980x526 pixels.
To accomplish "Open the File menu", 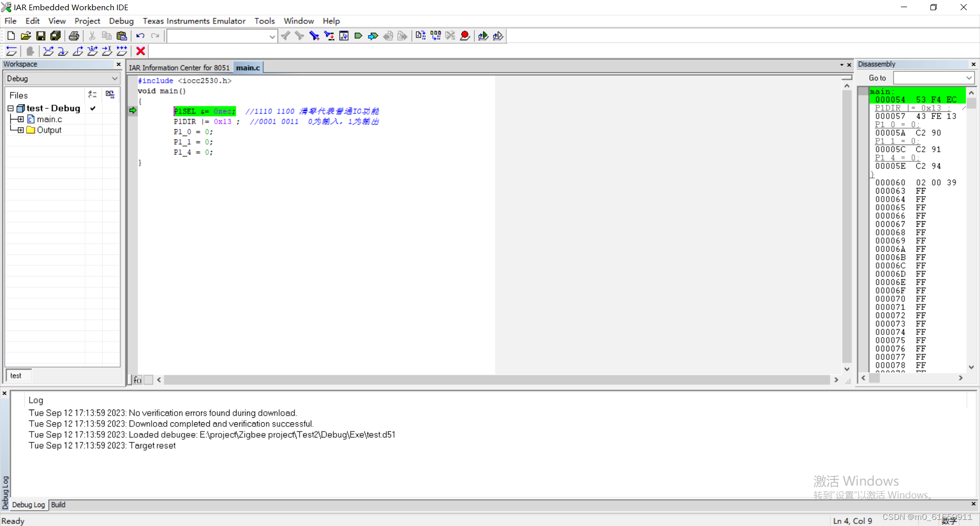I will click(10, 21).
